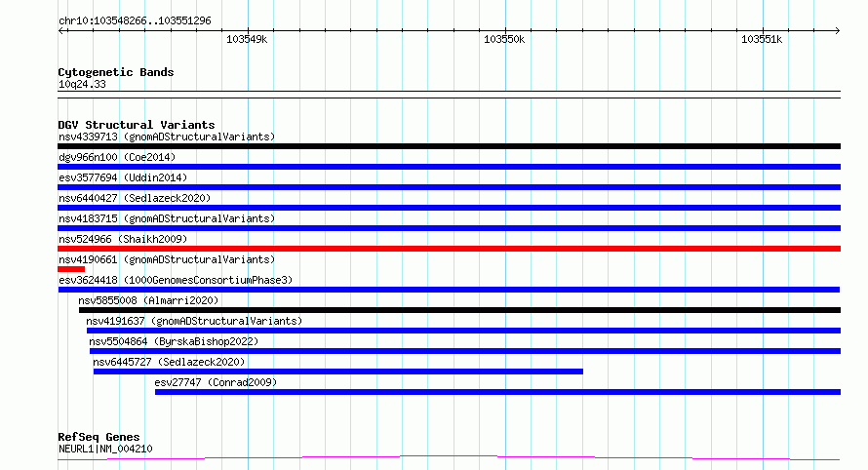Viewport: 868px width, 470px height.
Task: Click the right arrow of the ruler
Action: point(837,31)
